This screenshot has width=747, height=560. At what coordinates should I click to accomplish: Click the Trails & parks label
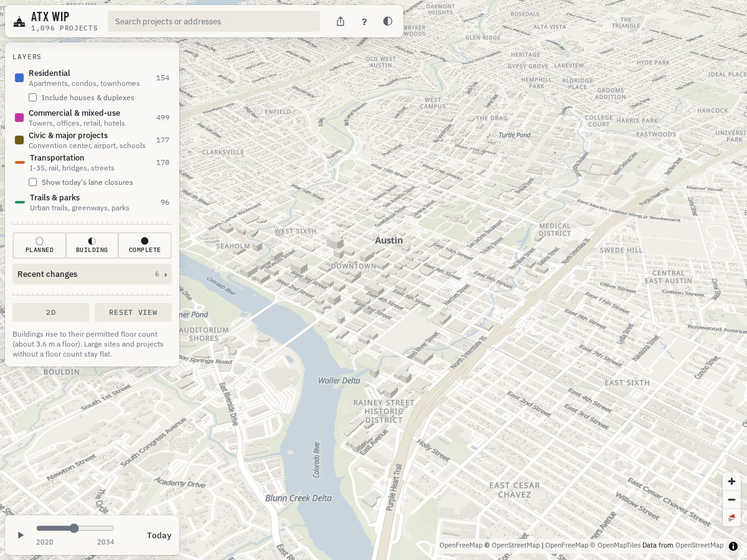click(x=55, y=197)
